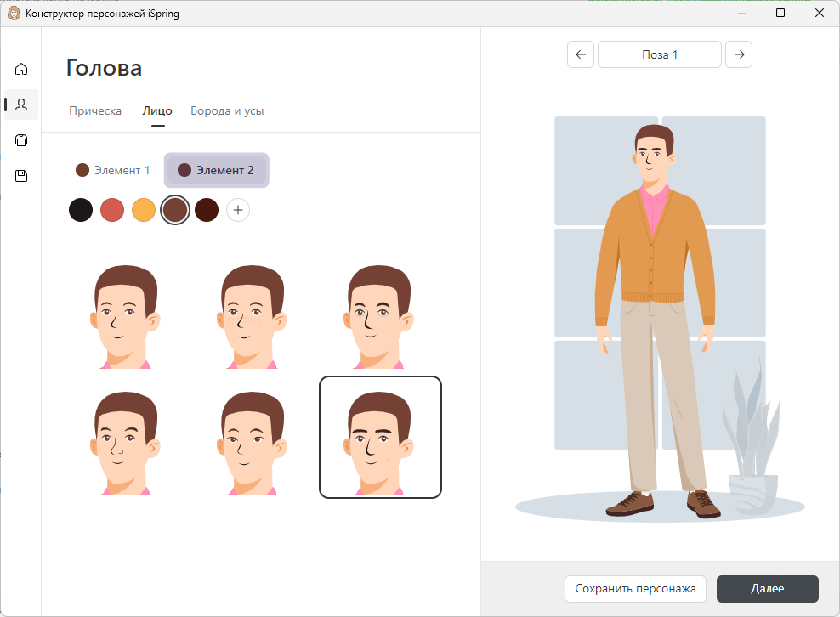The height and width of the screenshot is (617, 840).
Task: Close the iSpring character builder window
Action: tap(819, 13)
